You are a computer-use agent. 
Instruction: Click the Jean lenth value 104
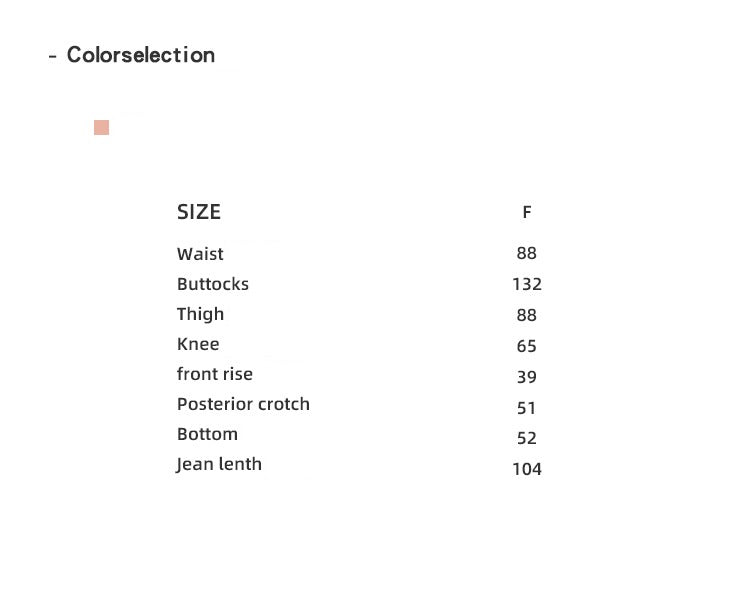click(x=527, y=469)
